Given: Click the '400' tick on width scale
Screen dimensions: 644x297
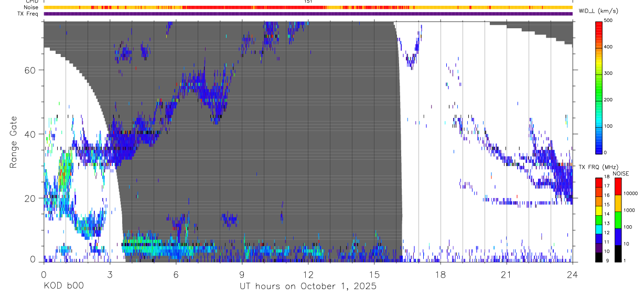Looking at the screenshot, I should [609, 47].
